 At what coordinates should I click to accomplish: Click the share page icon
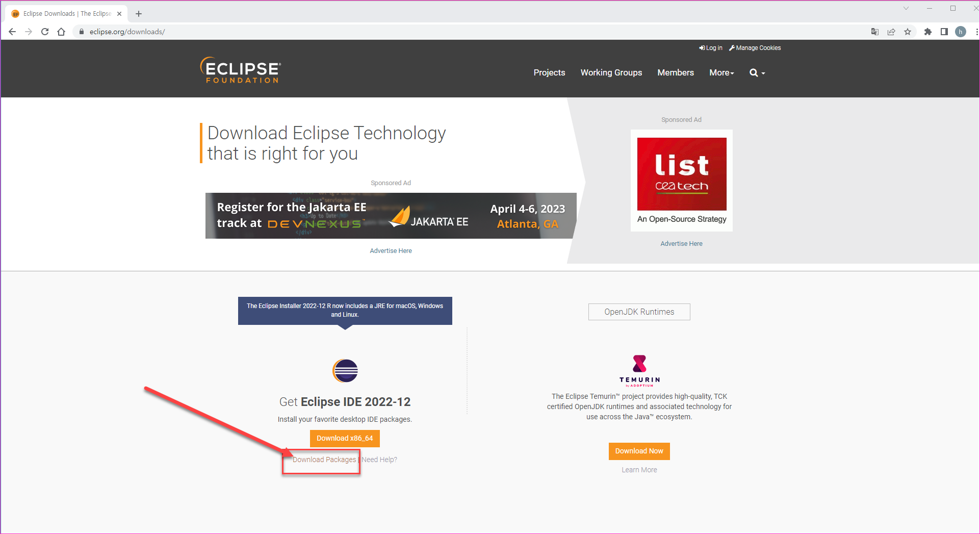coord(891,32)
